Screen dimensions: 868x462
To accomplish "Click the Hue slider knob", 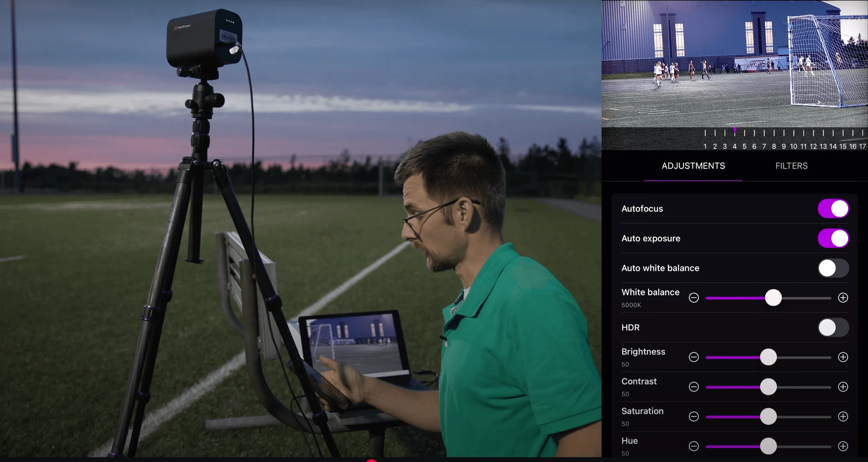I will (768, 447).
